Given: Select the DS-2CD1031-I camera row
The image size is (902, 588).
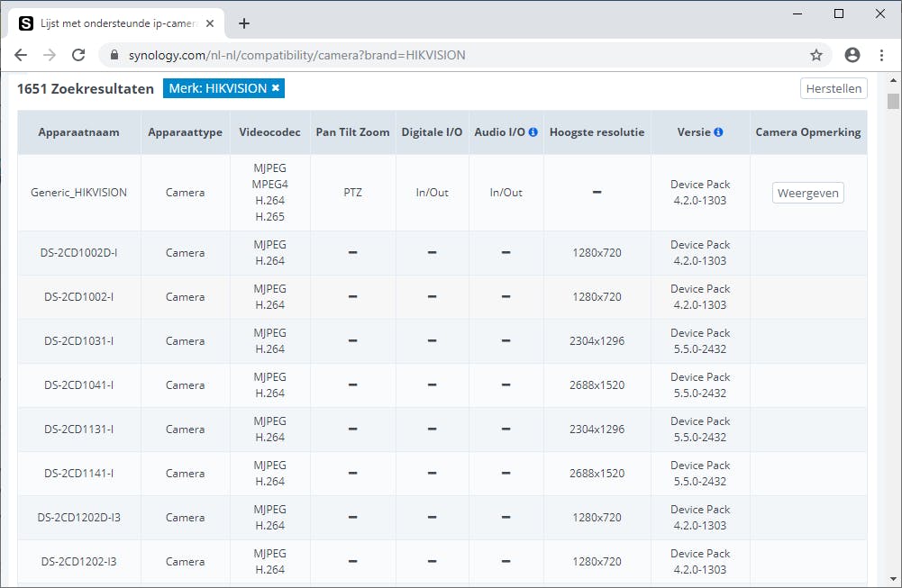Looking at the screenshot, I should click(78, 341).
